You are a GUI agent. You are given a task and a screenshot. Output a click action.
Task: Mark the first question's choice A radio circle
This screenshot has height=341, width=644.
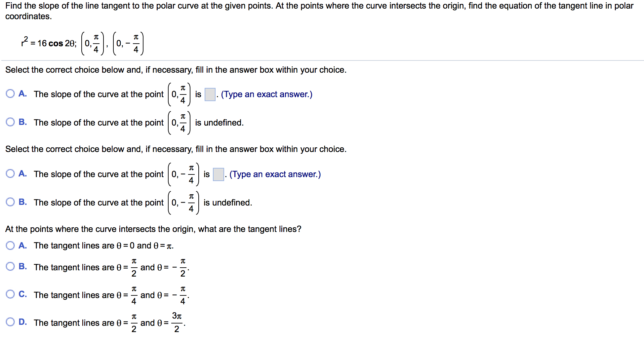click(10, 94)
